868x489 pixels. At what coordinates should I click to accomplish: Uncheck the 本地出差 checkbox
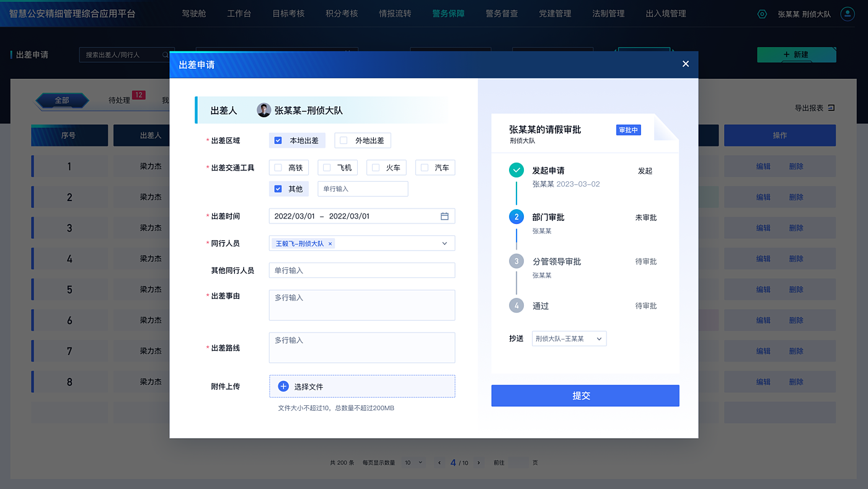pos(278,140)
